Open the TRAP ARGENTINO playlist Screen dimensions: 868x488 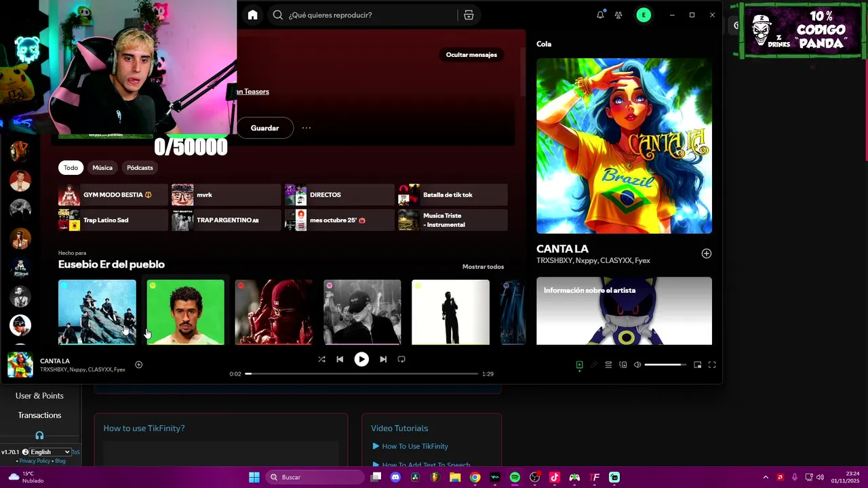click(226, 220)
